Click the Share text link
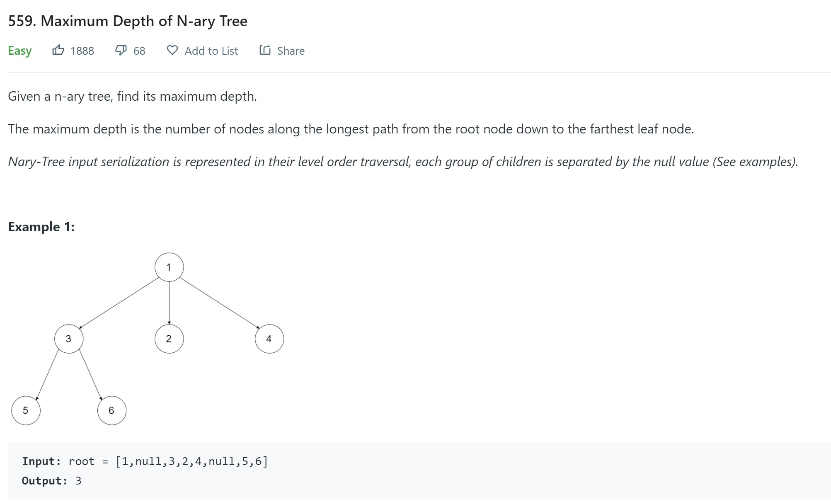Viewport: 831px width, 504px height. [x=291, y=51]
